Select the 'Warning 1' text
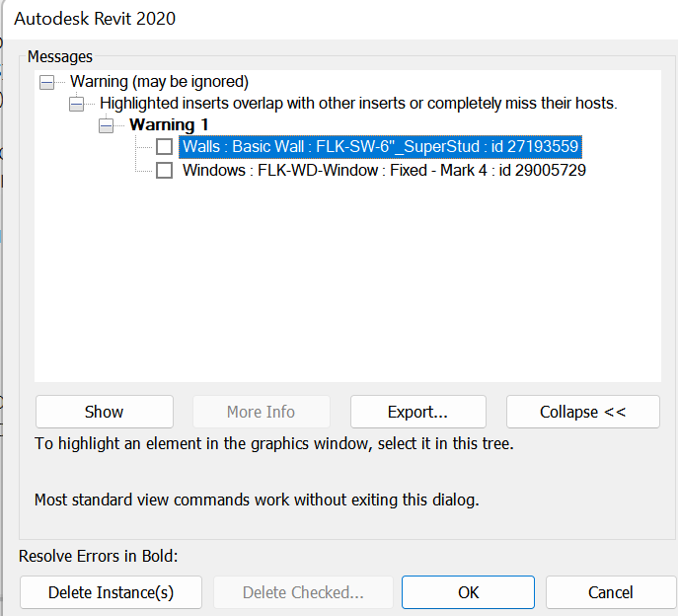 169,125
